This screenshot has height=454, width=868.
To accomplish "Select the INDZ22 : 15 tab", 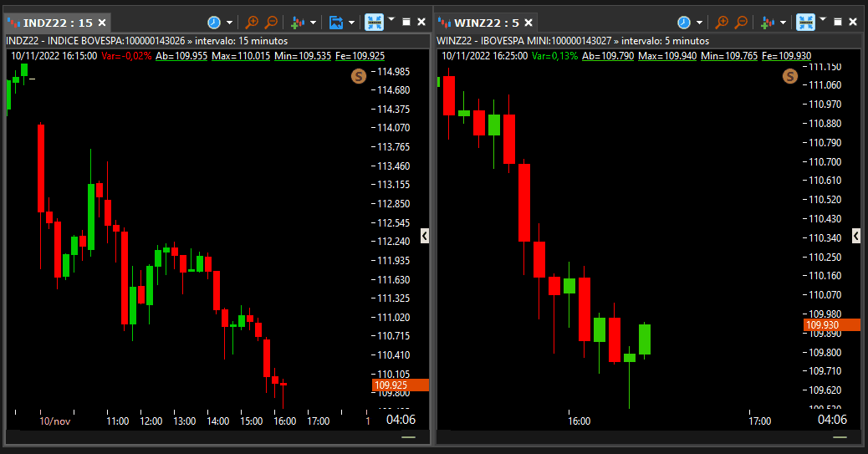I will click(58, 23).
